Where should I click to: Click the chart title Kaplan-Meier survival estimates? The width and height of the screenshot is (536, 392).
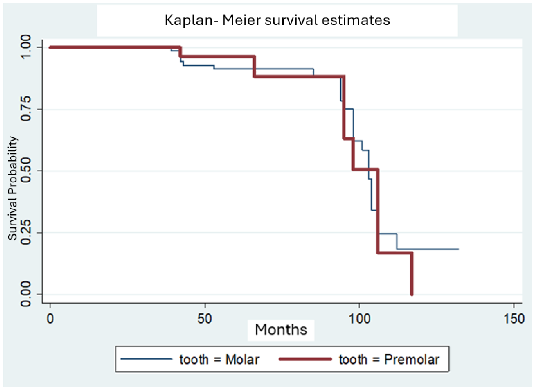(x=277, y=20)
